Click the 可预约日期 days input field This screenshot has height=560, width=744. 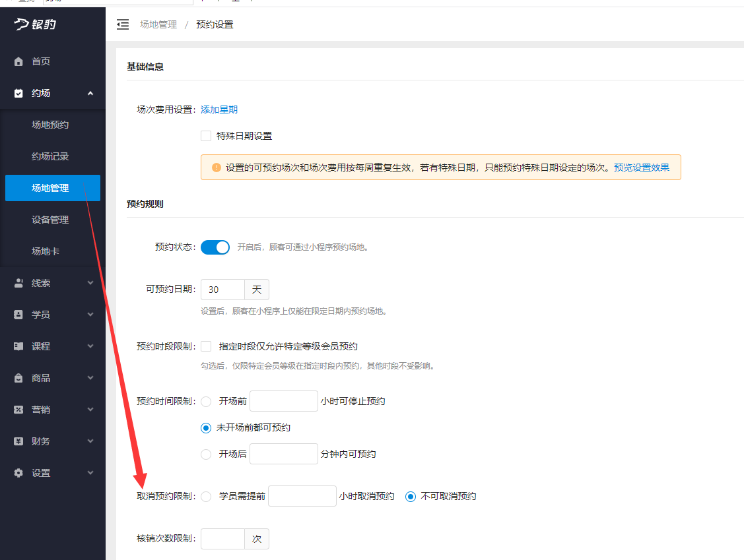[x=222, y=289]
